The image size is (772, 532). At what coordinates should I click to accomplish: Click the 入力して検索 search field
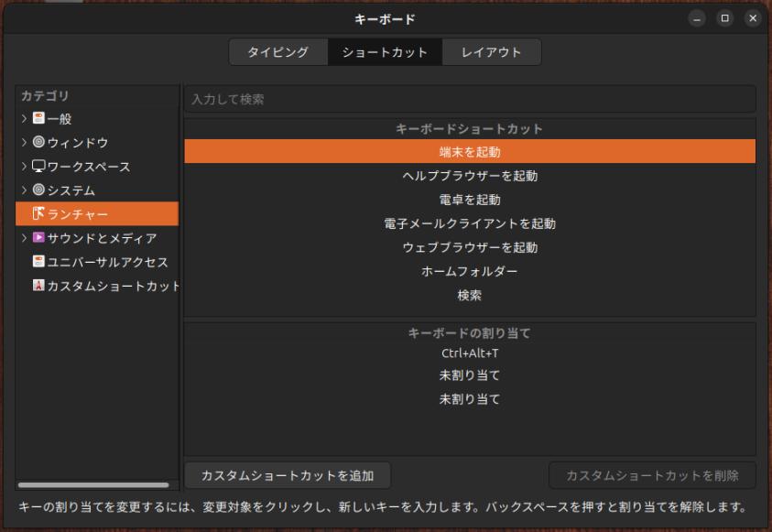(x=470, y=99)
